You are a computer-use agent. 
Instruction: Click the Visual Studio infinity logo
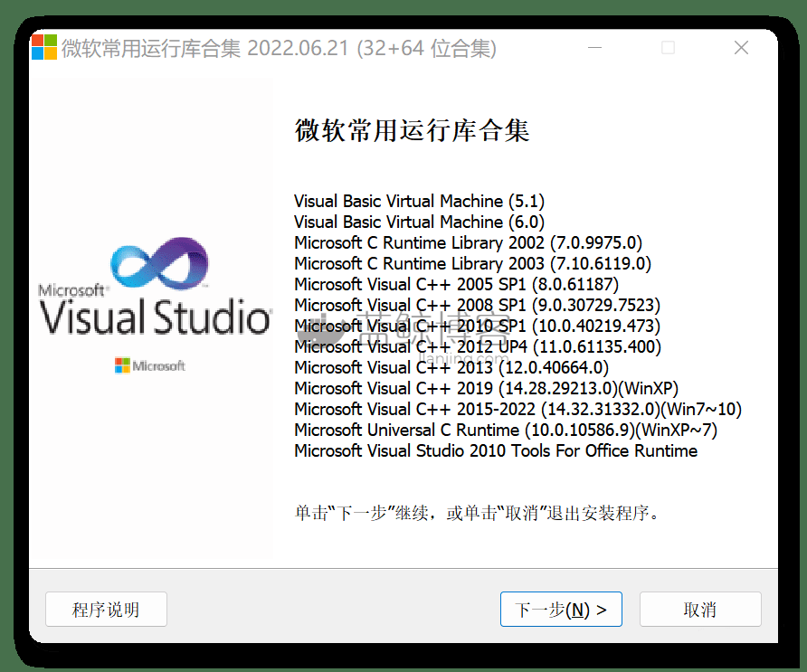point(159,262)
